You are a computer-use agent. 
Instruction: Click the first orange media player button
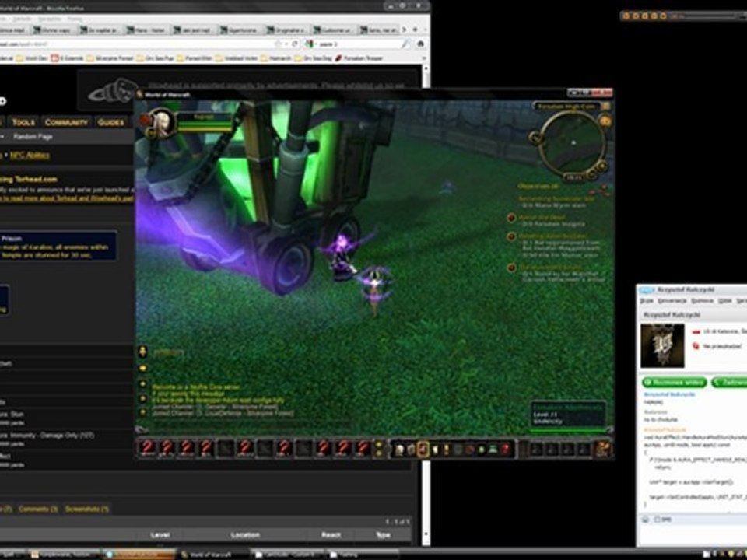pyautogui.click(x=626, y=16)
